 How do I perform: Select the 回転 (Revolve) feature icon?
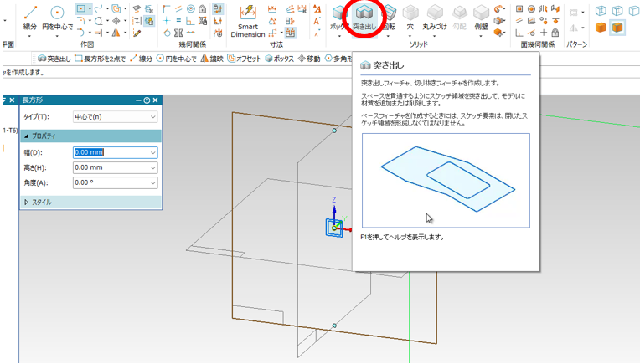coord(390,15)
